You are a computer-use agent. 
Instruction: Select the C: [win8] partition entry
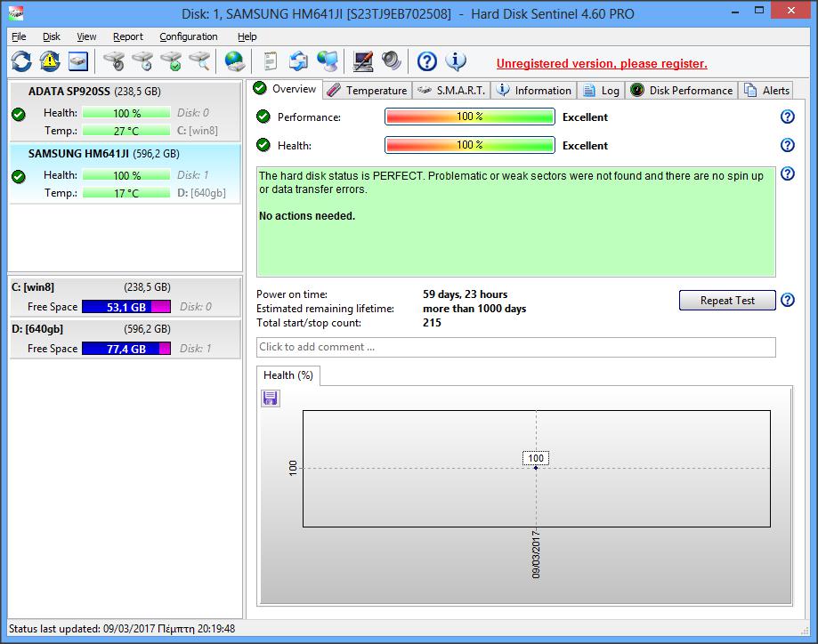coord(125,297)
